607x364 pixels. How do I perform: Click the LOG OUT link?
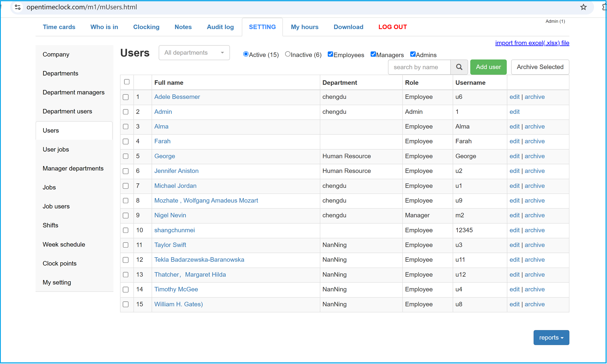(393, 27)
